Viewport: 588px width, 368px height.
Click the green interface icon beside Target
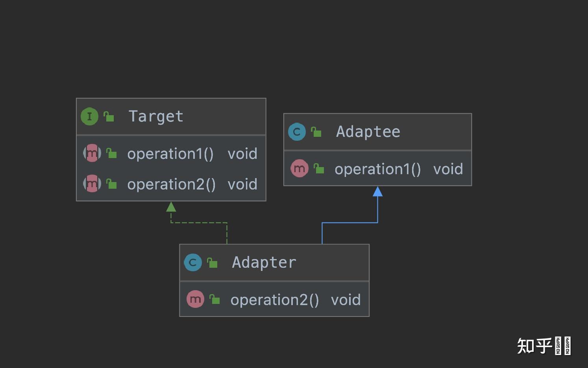(x=89, y=116)
